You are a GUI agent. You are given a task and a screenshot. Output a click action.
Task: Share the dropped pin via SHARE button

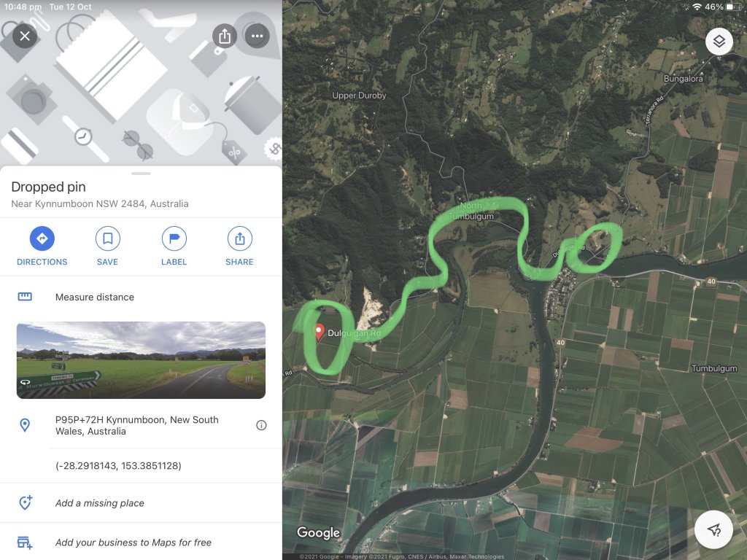point(239,246)
